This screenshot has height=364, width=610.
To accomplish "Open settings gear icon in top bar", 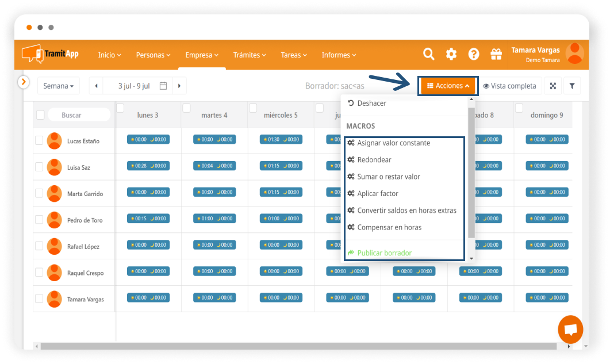I will pos(451,54).
